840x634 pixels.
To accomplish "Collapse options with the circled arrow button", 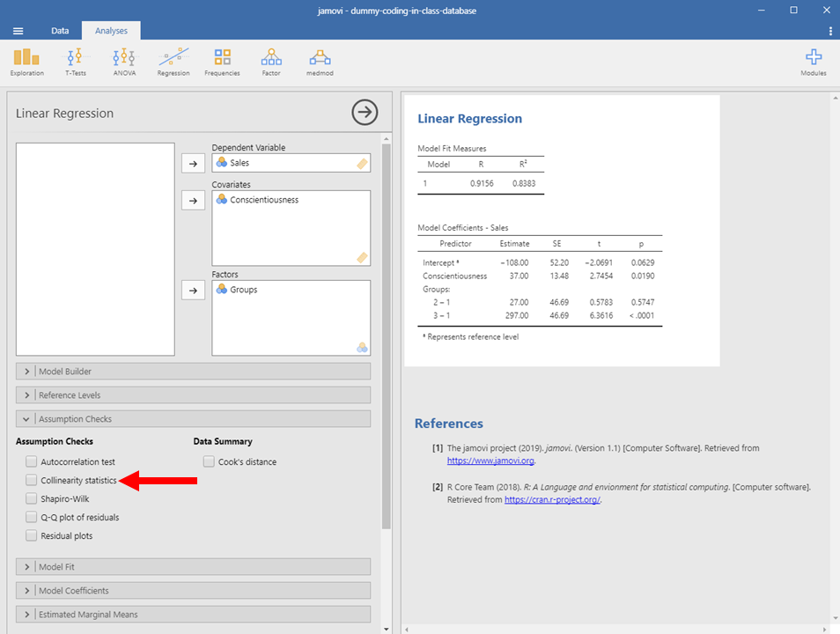I will tap(365, 112).
